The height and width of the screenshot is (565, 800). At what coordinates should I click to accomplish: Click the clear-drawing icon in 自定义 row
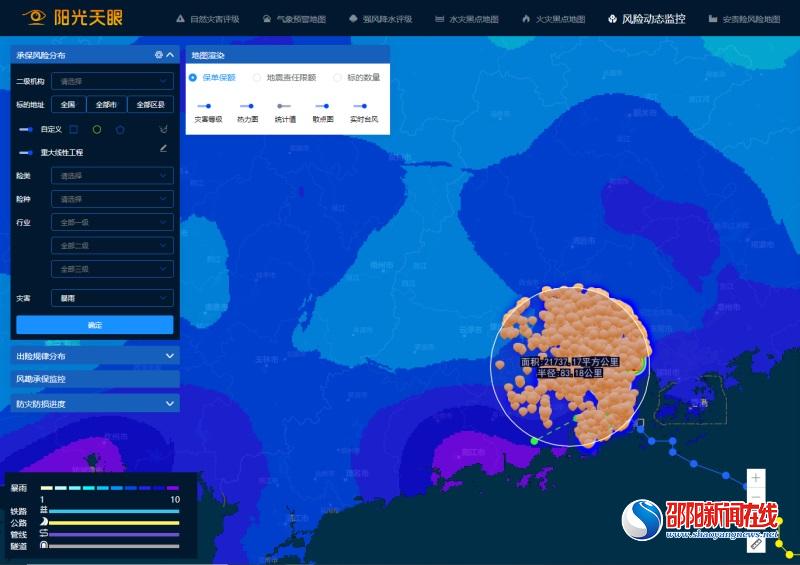click(x=163, y=129)
